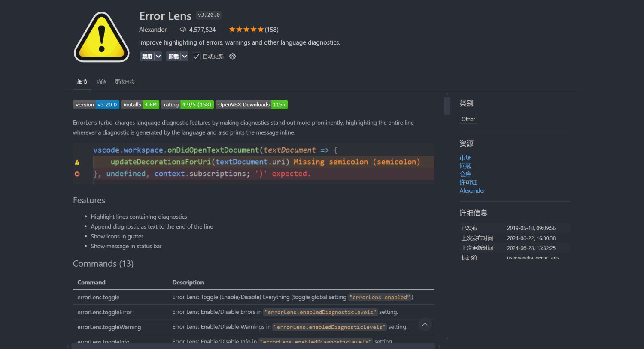
Task: Click the usernamehw.errorlens identifier text
Action: (533, 258)
